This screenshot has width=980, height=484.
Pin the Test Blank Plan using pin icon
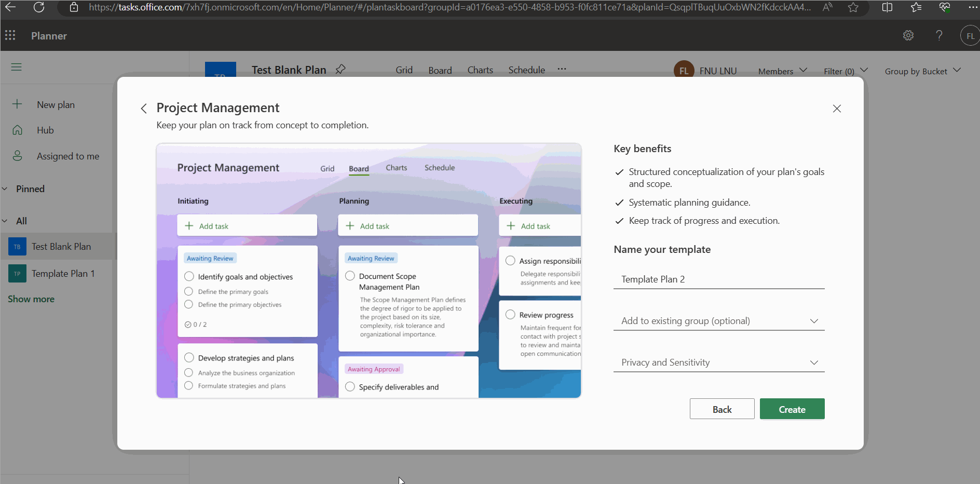click(x=341, y=69)
